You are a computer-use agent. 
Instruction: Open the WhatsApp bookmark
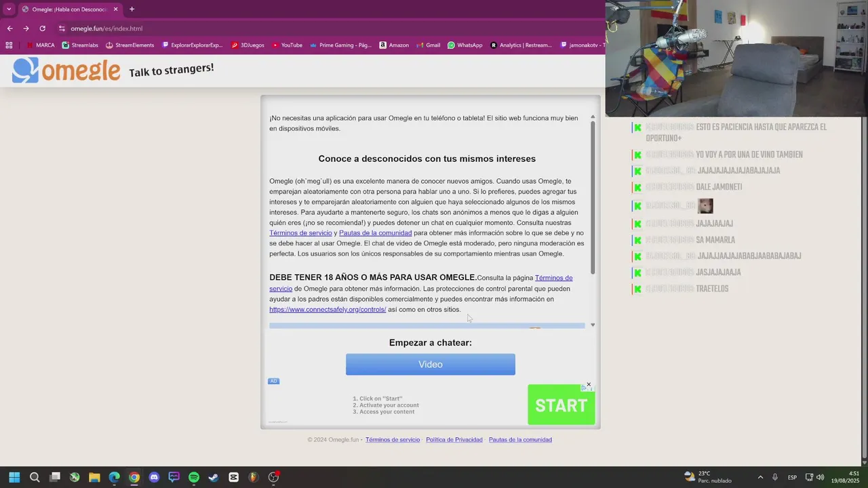tap(465, 45)
